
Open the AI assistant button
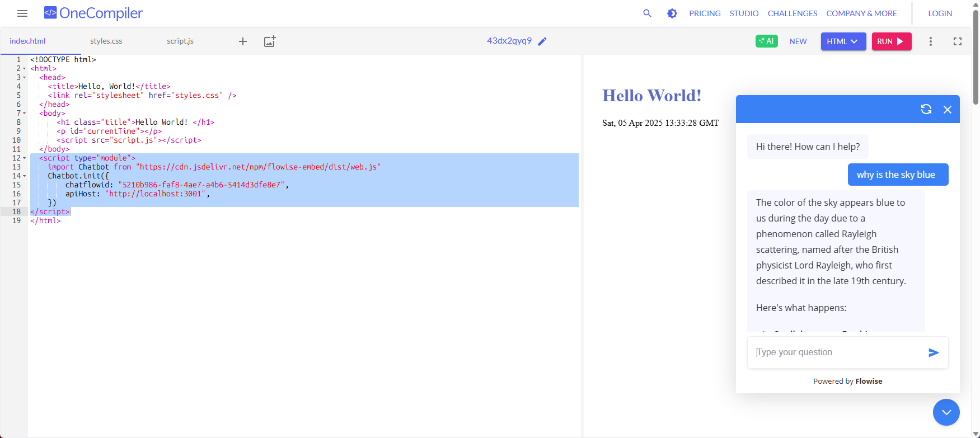coord(766,41)
